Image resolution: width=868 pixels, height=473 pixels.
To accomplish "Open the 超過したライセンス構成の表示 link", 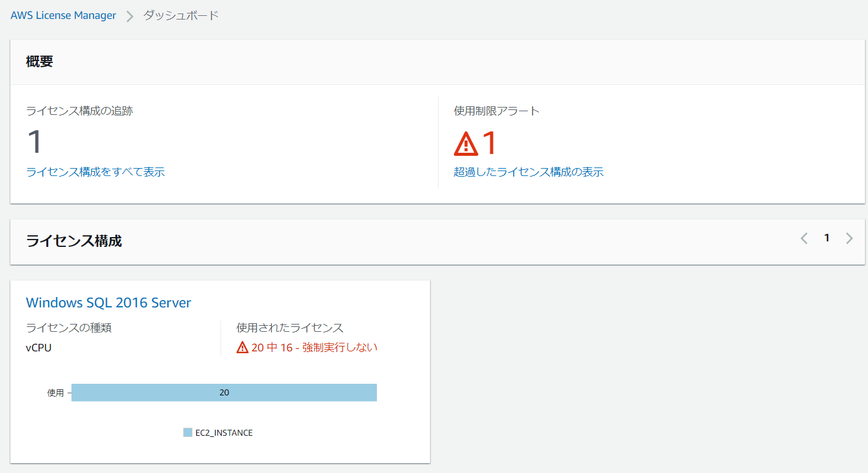I will click(x=528, y=172).
